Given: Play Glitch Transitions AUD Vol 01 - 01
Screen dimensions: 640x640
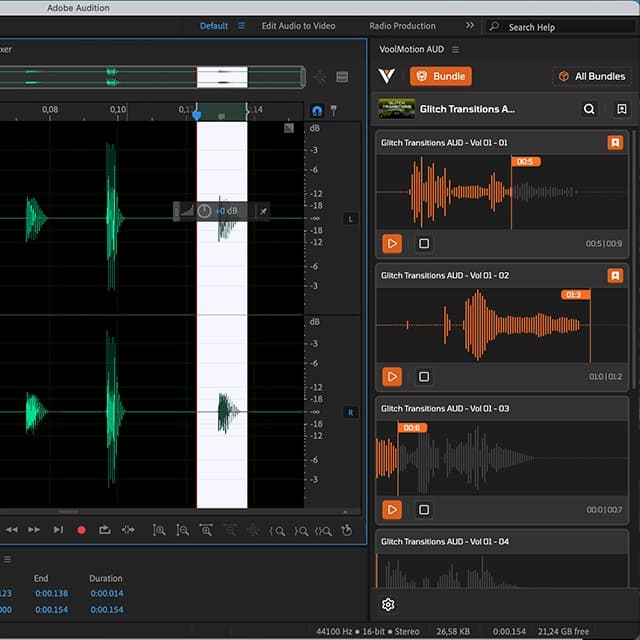Looking at the screenshot, I should click(392, 244).
